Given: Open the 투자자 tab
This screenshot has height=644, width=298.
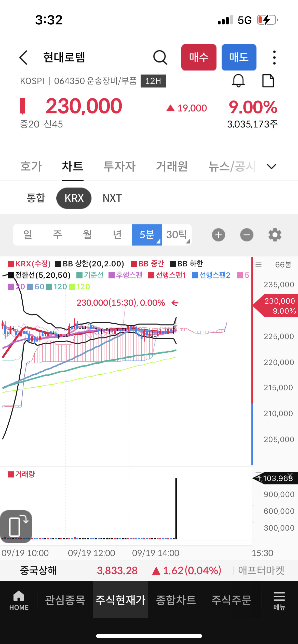Looking at the screenshot, I should (119, 166).
